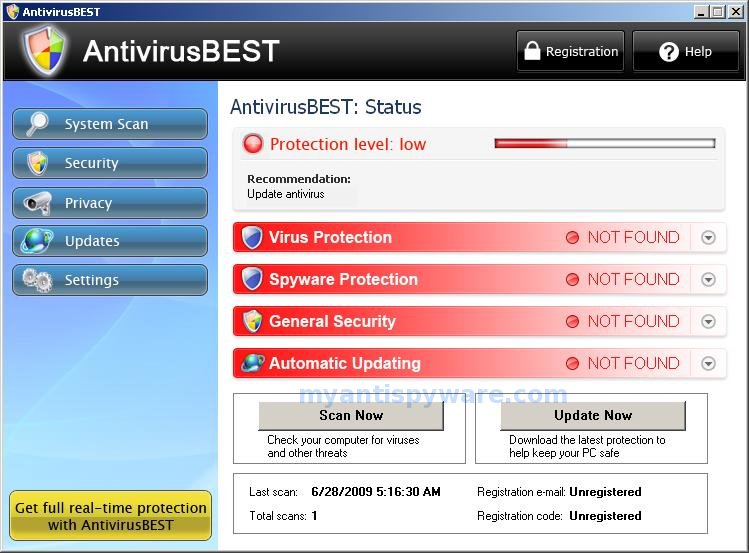
Task: Click the blue shield on Spyware Protection
Action: point(252,279)
